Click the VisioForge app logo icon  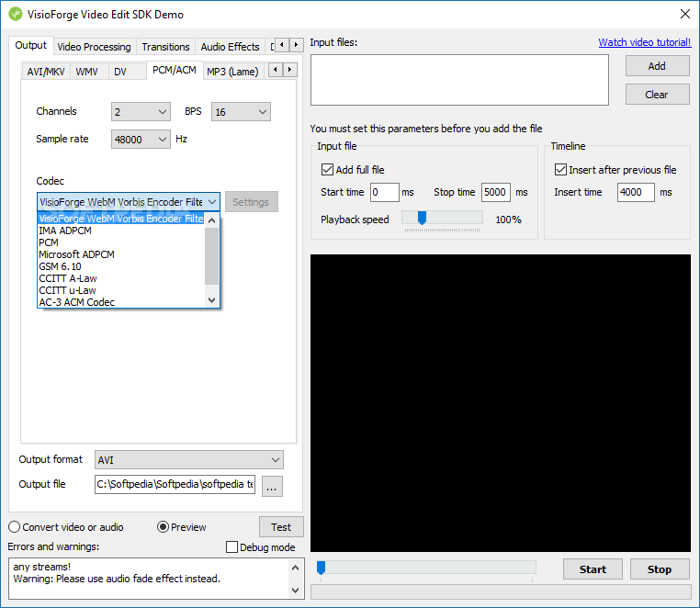(16, 14)
